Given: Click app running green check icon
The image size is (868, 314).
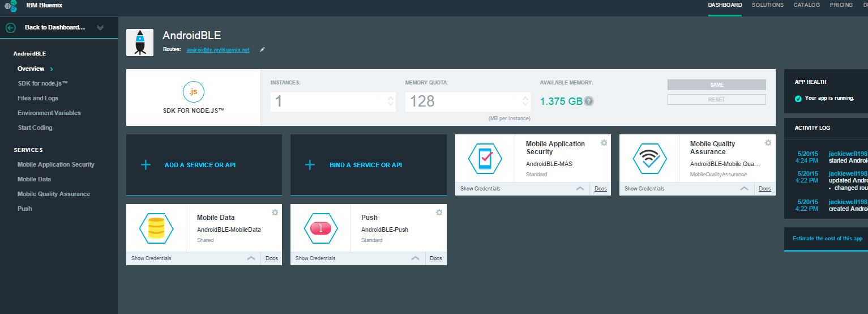Looking at the screenshot, I should click(798, 99).
